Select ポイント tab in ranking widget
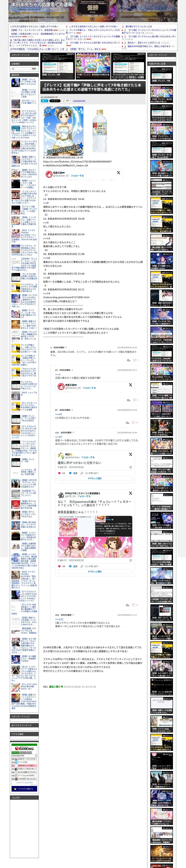186x868 pixels. coord(24,752)
